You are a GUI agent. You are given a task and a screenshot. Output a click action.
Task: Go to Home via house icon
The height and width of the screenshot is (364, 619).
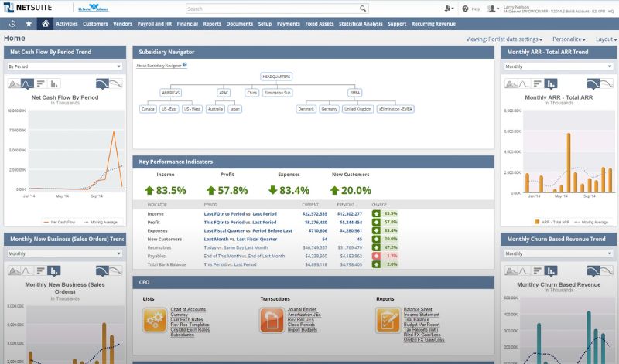46,24
